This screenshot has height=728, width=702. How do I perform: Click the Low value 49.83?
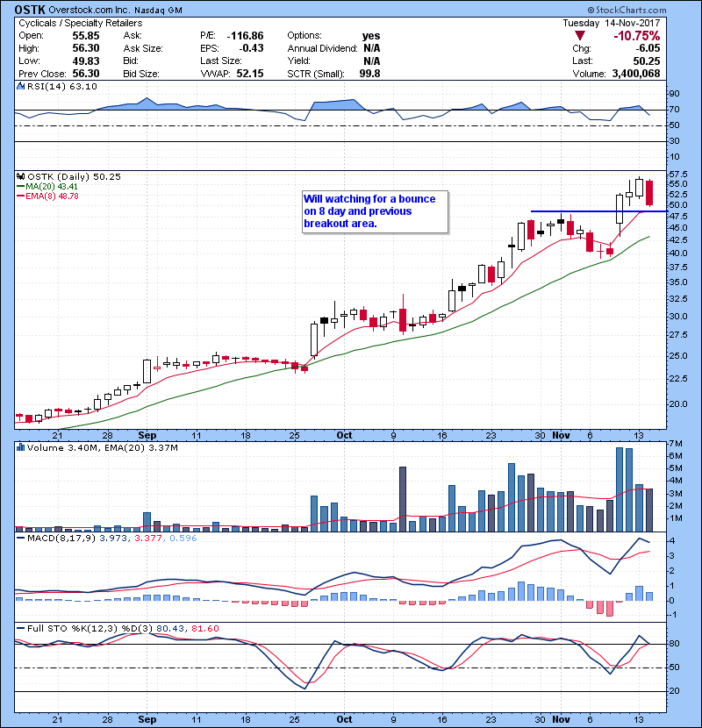click(x=86, y=61)
